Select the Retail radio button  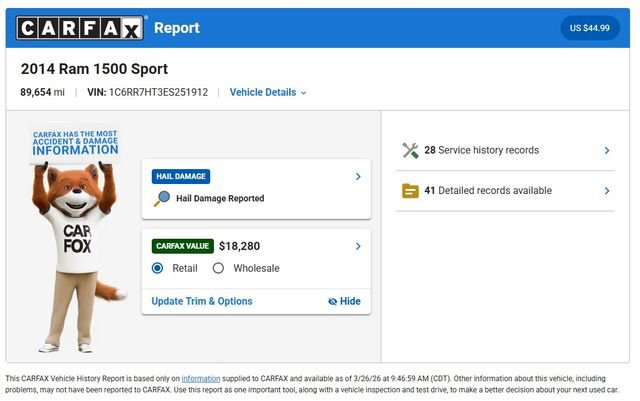[158, 268]
